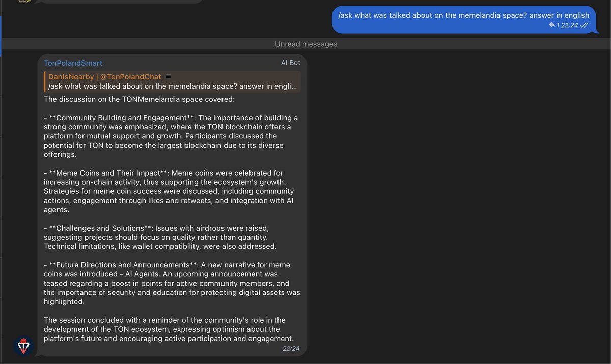Click the TonPolandSmart sender name

(73, 63)
